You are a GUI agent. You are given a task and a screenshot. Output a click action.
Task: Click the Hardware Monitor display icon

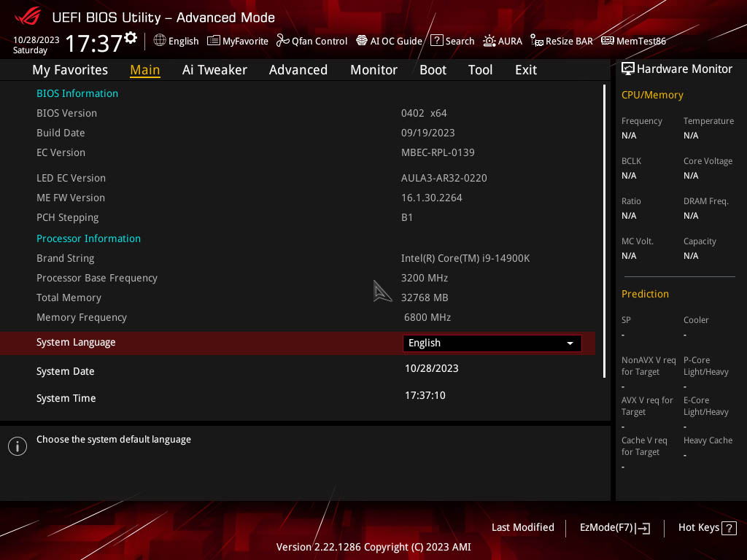pyautogui.click(x=628, y=69)
